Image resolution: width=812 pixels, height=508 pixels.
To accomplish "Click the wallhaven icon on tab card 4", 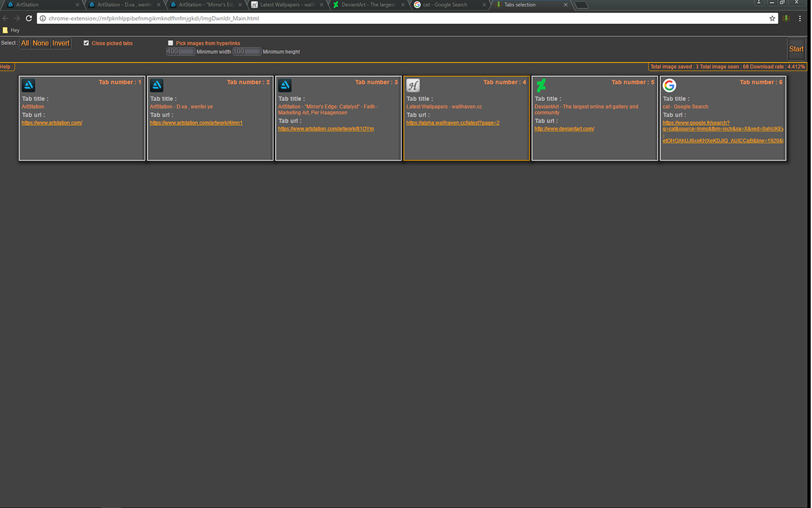I will point(413,86).
